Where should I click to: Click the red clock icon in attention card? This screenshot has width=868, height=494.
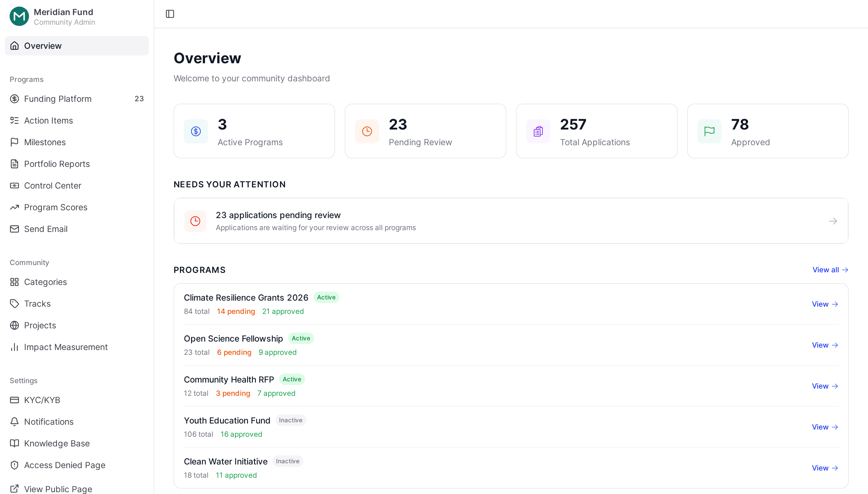[195, 221]
